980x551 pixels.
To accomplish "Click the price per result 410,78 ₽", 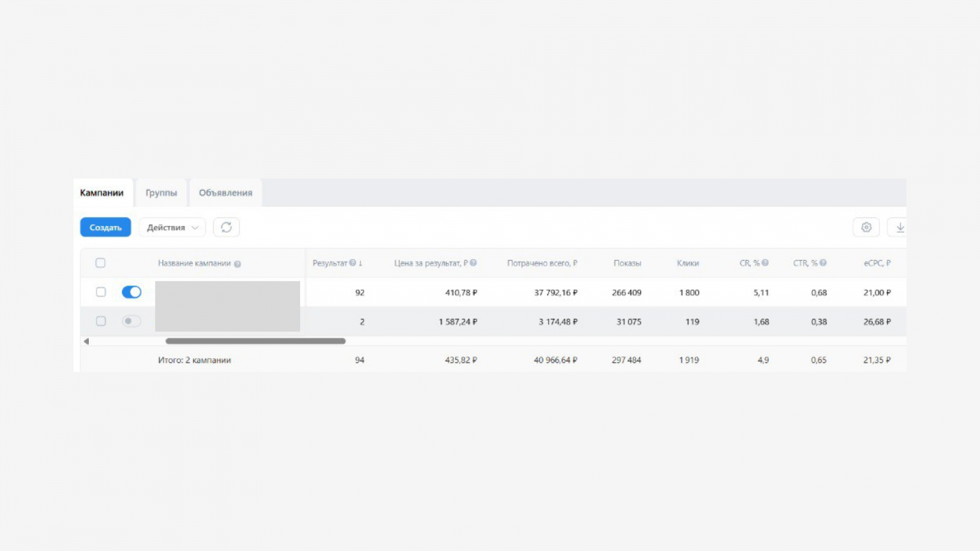I will coord(461,293).
